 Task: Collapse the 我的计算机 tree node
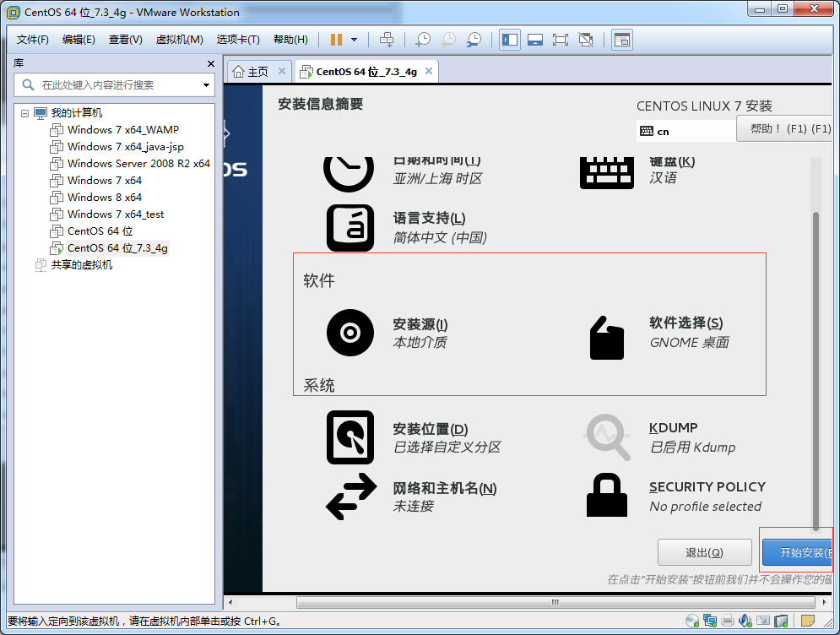(24, 113)
